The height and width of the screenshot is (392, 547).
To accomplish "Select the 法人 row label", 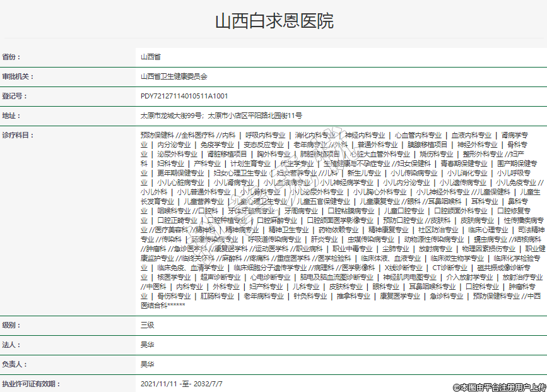I will 12,345.
